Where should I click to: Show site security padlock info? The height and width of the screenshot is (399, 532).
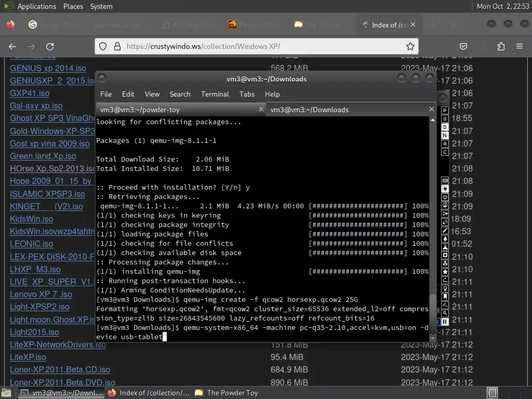pos(117,46)
